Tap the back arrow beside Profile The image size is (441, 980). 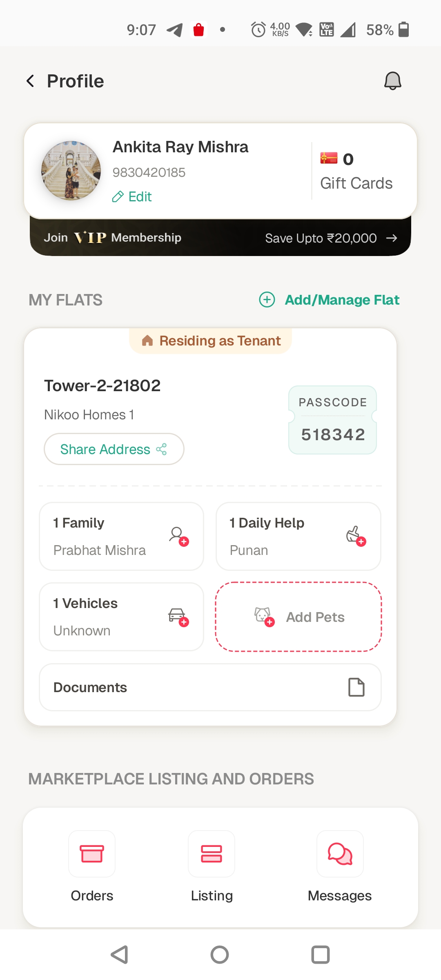click(x=30, y=81)
